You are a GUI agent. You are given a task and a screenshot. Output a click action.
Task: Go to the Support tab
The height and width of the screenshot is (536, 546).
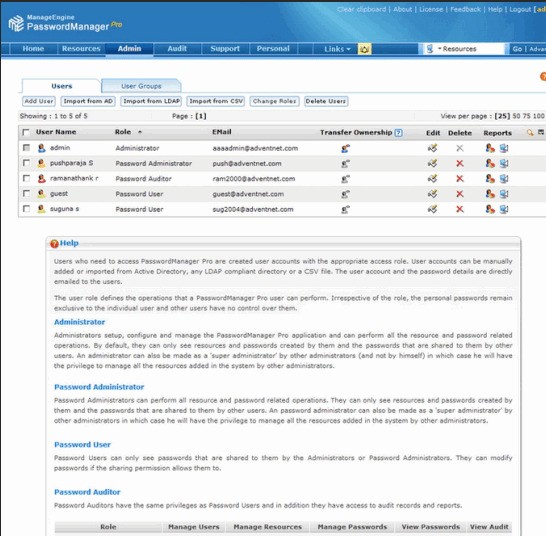click(x=225, y=49)
